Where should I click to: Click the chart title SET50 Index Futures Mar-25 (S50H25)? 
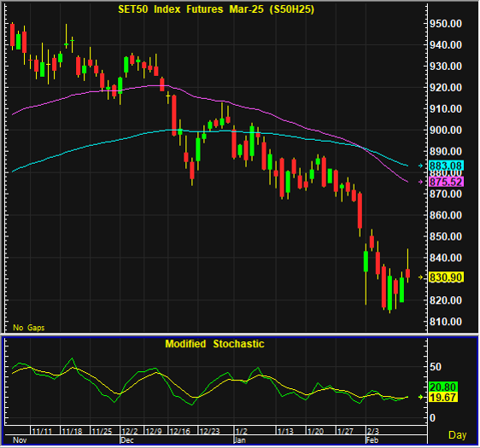pyautogui.click(x=216, y=9)
